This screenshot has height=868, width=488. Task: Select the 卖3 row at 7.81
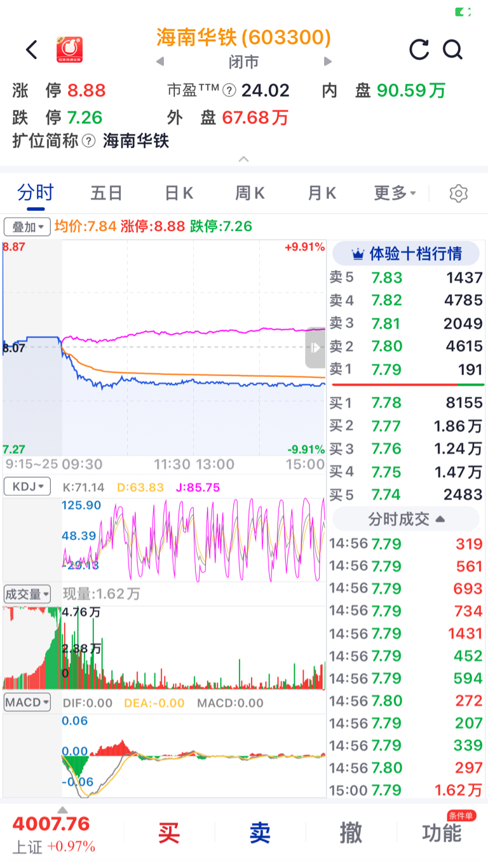pos(406,323)
